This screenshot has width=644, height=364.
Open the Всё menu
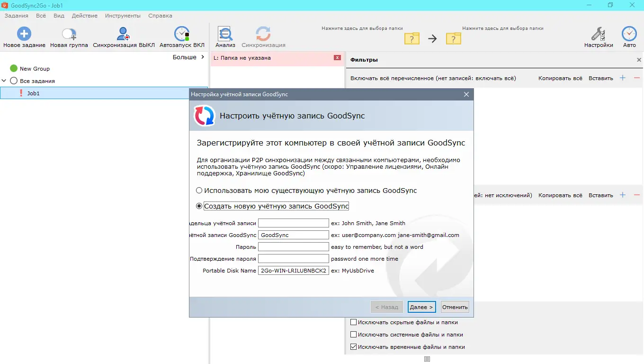click(x=41, y=16)
